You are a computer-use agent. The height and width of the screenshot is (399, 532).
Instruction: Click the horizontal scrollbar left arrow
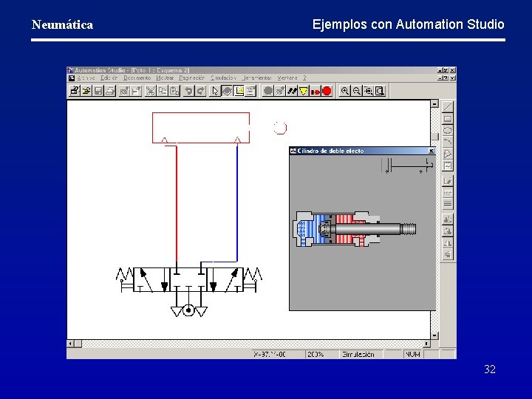point(71,344)
